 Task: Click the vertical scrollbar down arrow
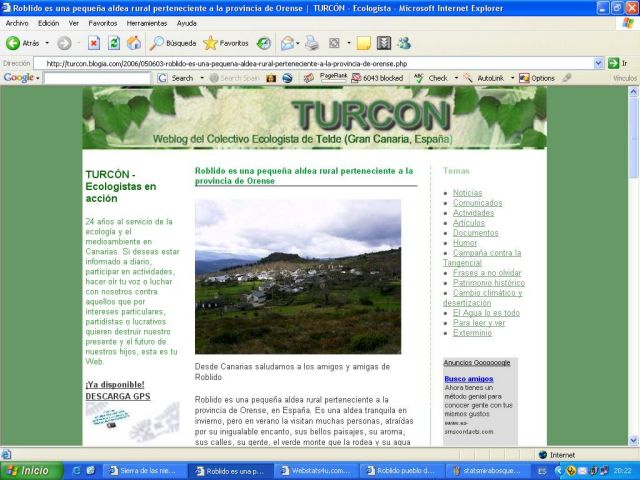pyautogui.click(x=633, y=439)
